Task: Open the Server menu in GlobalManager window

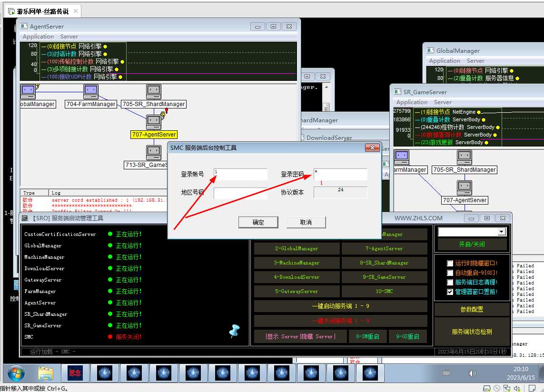Action: [x=475, y=61]
